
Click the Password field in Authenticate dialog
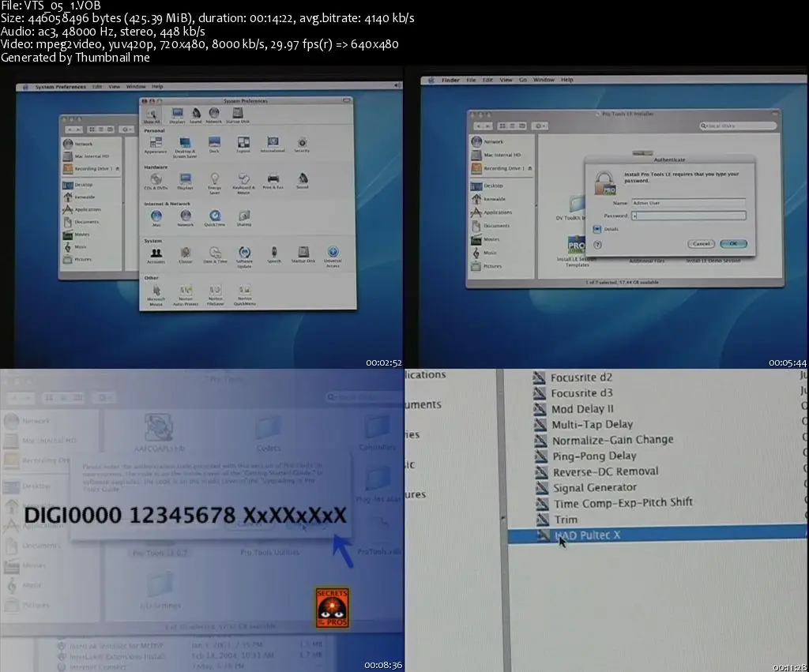click(x=688, y=216)
